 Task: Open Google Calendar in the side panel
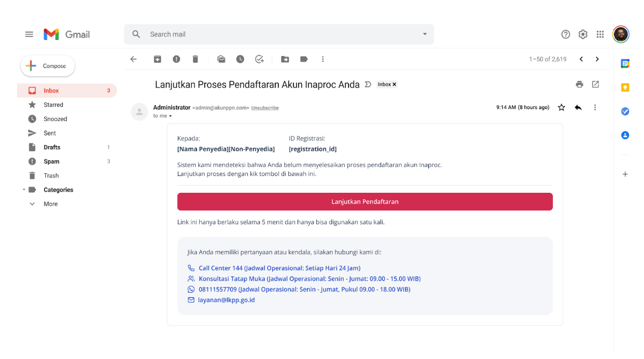[x=625, y=63]
